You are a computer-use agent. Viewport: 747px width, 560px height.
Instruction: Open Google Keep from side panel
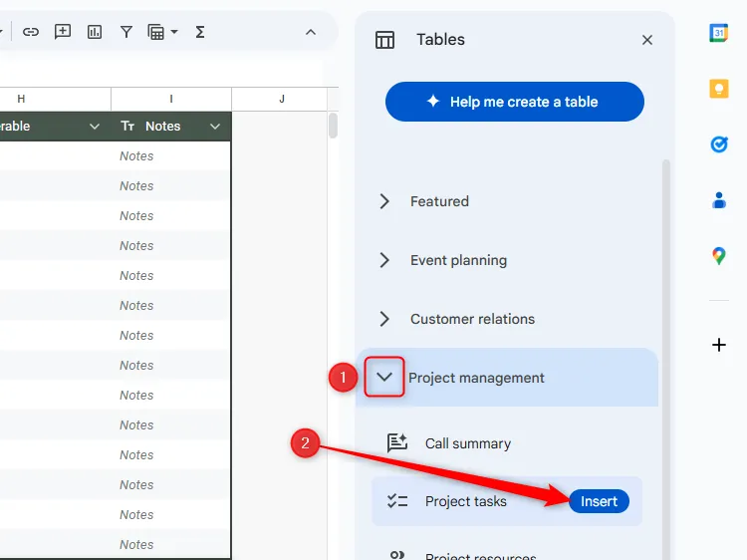[x=718, y=89]
